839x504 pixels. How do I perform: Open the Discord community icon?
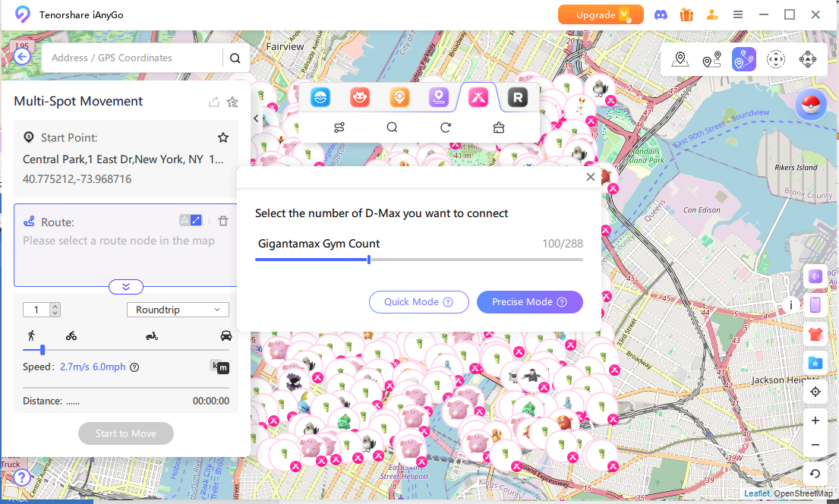661,14
